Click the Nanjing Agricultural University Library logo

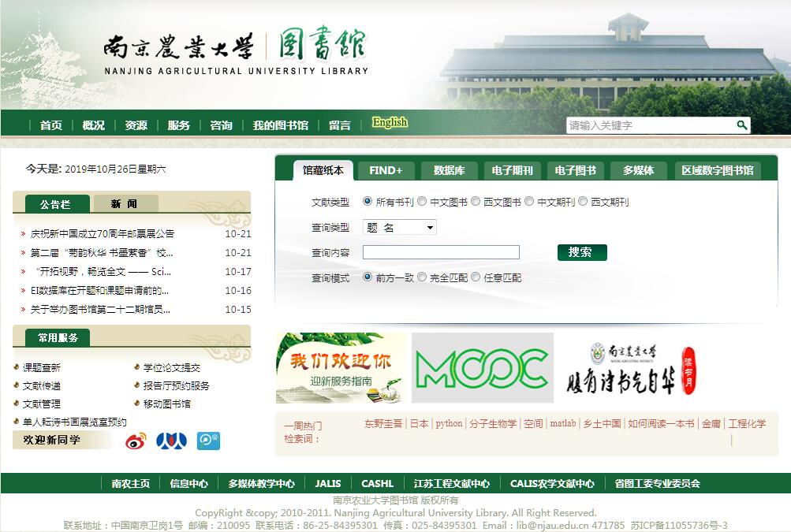pos(236,53)
